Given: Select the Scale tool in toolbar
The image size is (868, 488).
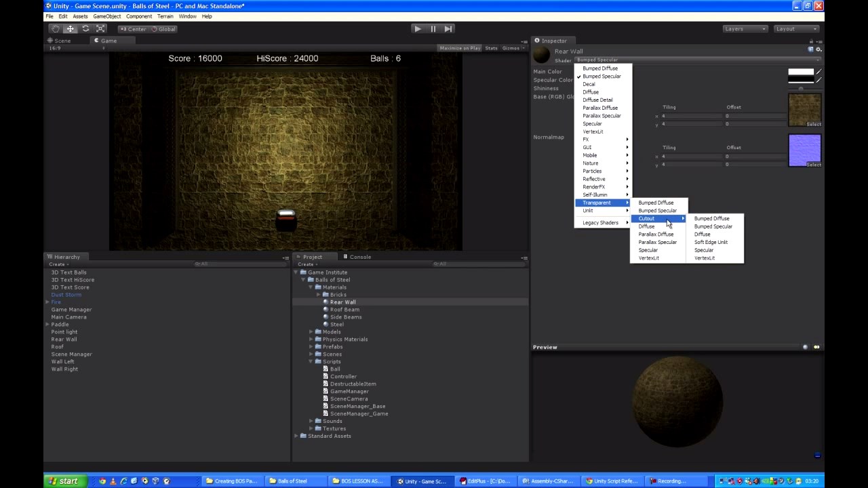Looking at the screenshot, I should pos(100,29).
